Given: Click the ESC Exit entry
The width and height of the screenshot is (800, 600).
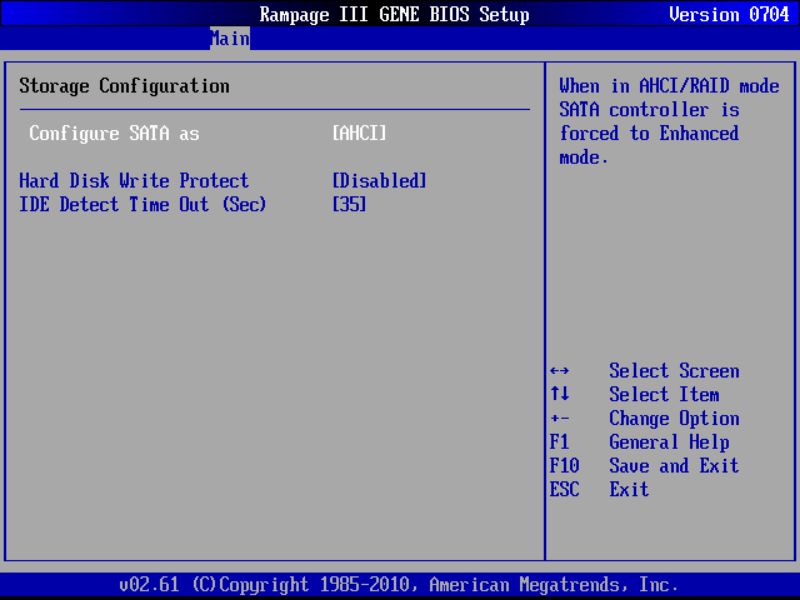Looking at the screenshot, I should pos(599,489).
